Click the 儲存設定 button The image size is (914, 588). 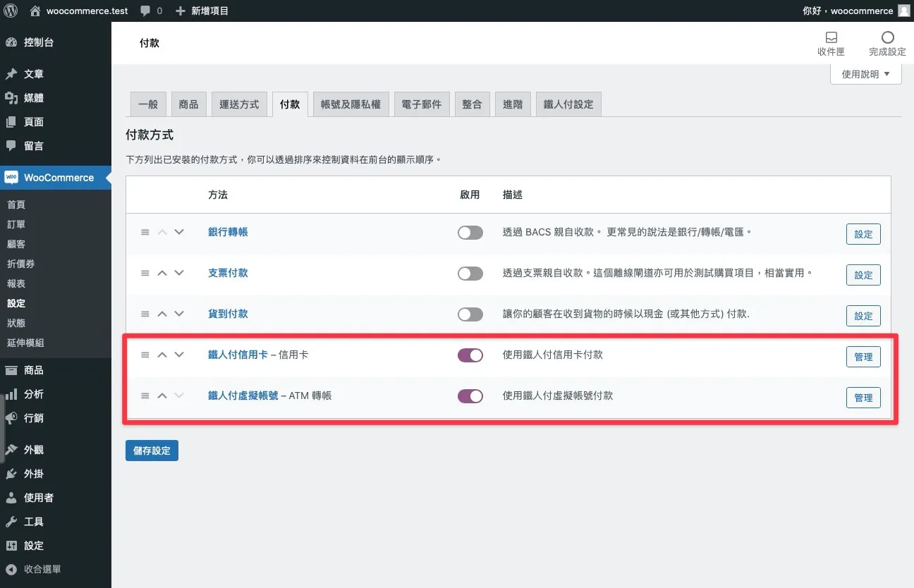152,450
